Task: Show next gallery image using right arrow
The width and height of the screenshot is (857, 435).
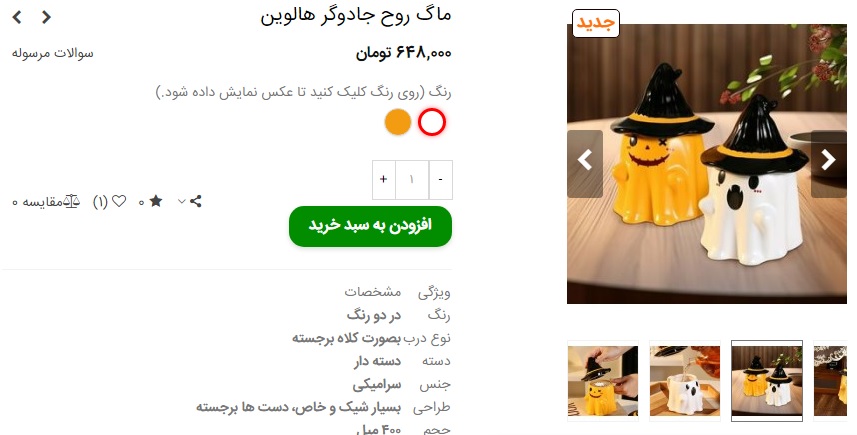Action: point(829,160)
